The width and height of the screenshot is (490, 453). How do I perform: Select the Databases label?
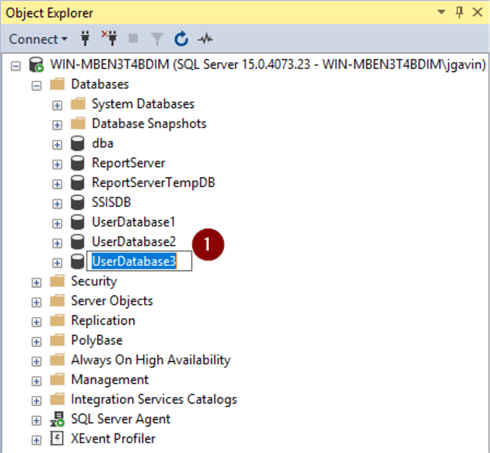[x=100, y=84]
